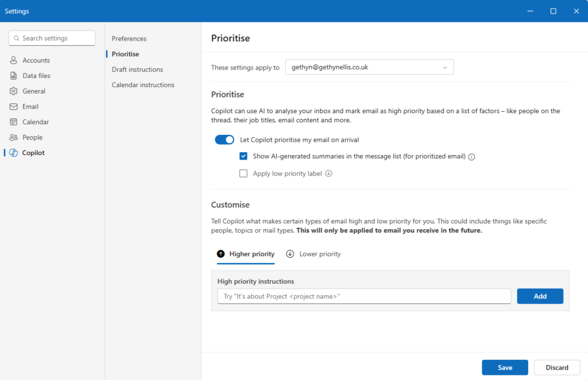
Task: Open Preferences section
Action: 129,38
